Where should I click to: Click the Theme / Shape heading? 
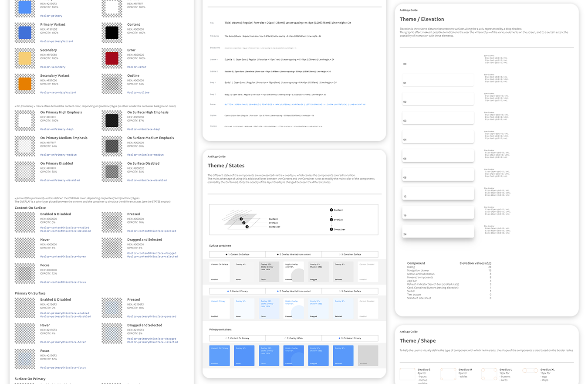[x=417, y=341]
